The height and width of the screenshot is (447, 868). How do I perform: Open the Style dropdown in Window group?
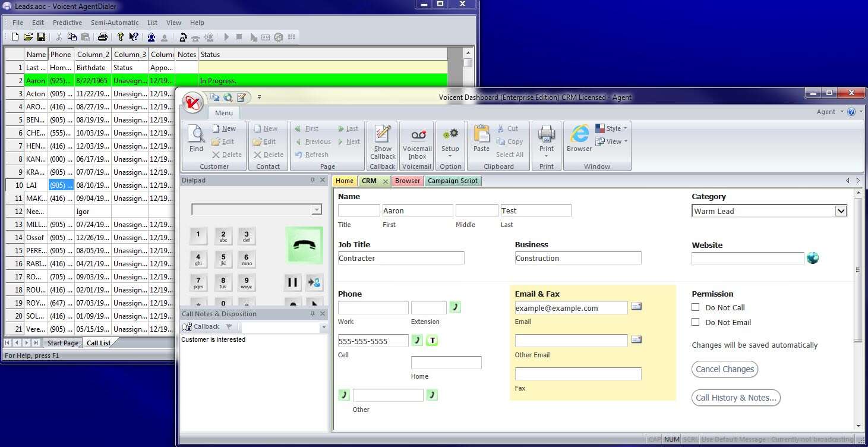(611, 128)
